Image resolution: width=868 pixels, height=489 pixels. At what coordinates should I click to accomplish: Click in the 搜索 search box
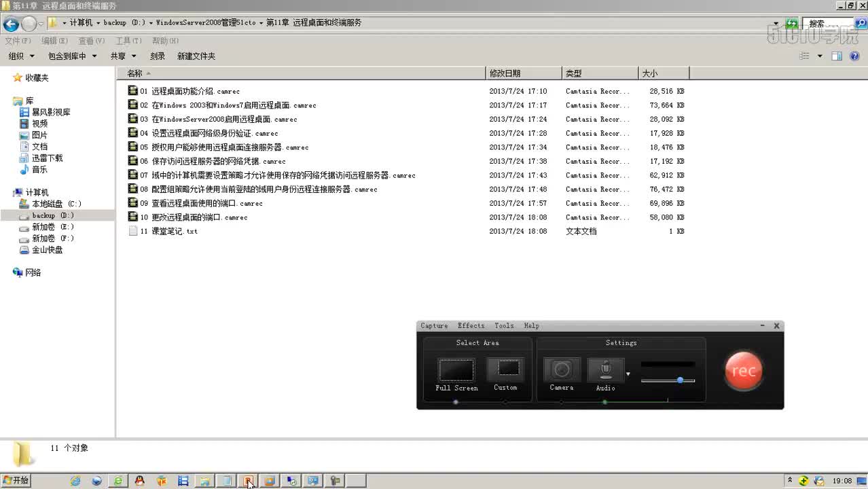829,23
